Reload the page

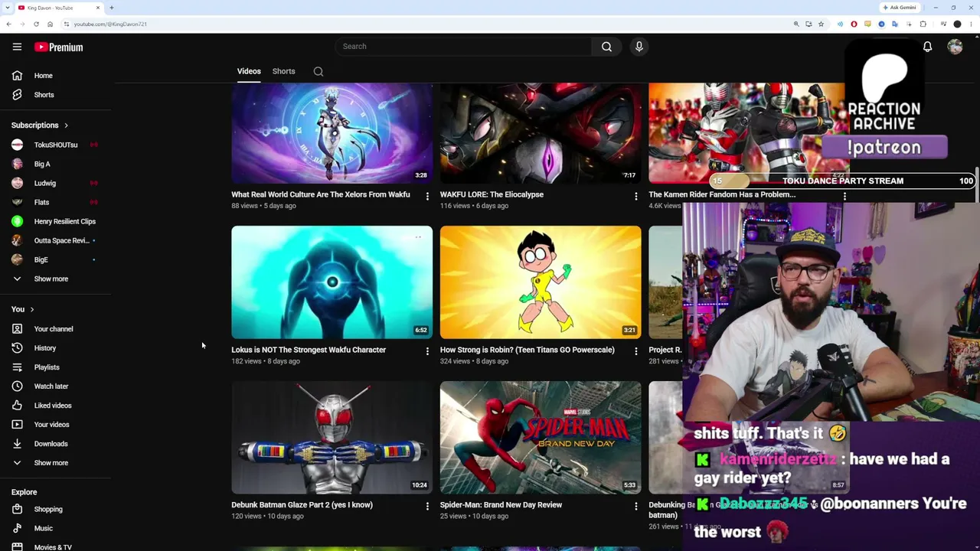click(x=36, y=24)
